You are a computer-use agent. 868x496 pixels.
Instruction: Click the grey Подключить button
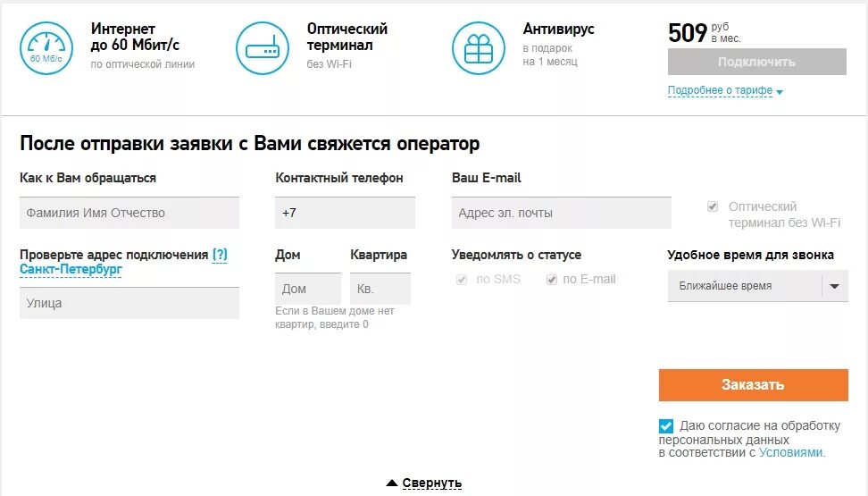tap(756, 62)
